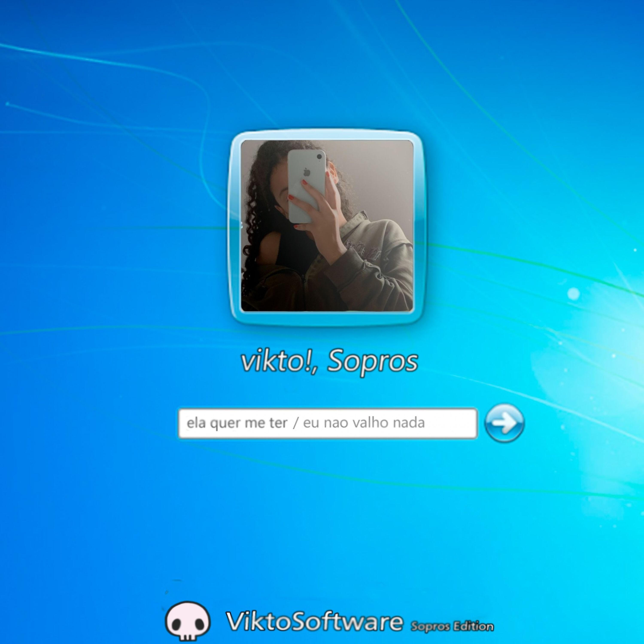Click the Apple logo on the phone

307,172
